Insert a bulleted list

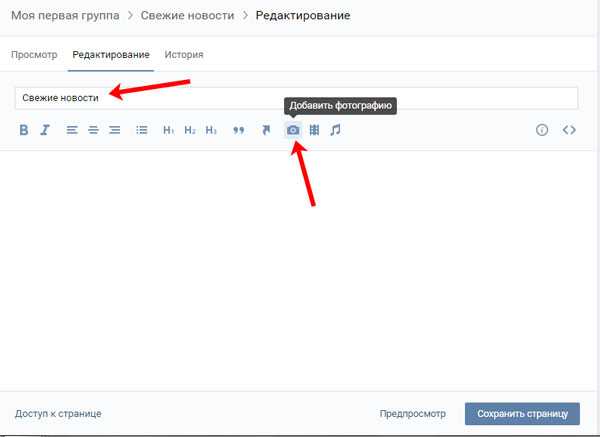[x=142, y=130]
